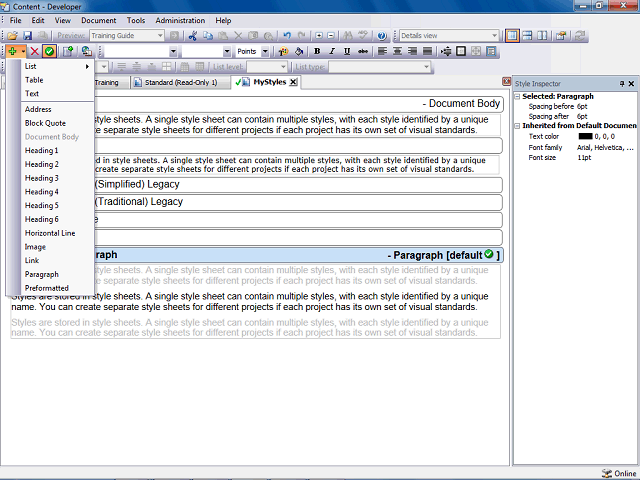Open the List type dropdown
This screenshot has height=480, width=640.
tap(426, 67)
